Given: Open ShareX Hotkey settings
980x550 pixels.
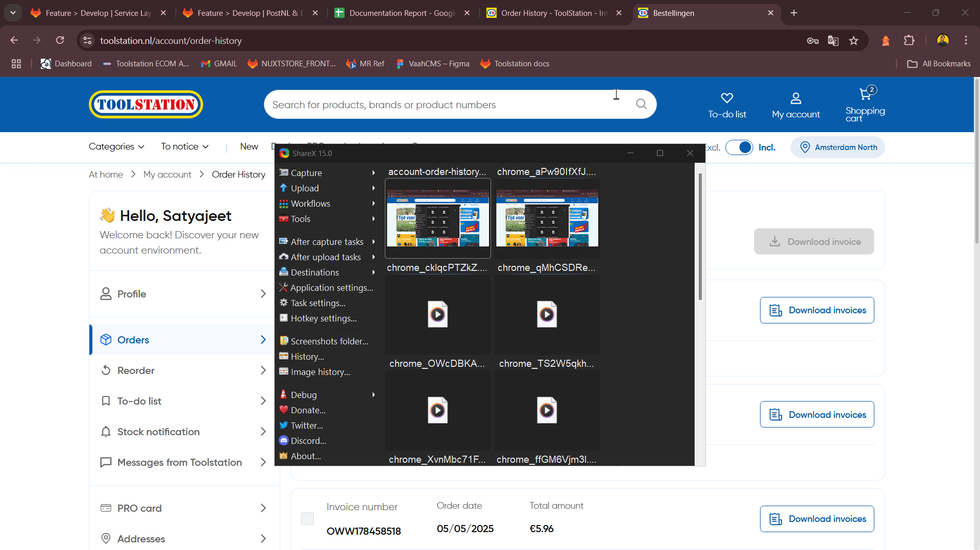Looking at the screenshot, I should 323,318.
